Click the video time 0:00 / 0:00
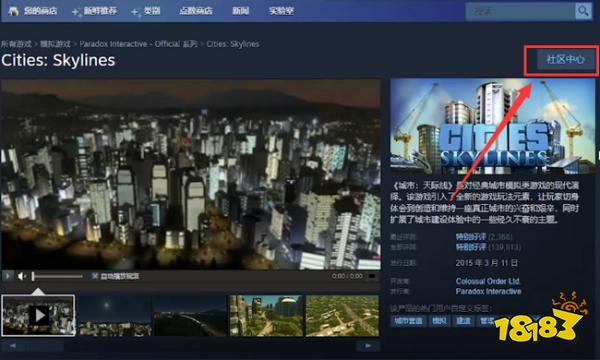The width and height of the screenshot is (600, 360). [347, 276]
